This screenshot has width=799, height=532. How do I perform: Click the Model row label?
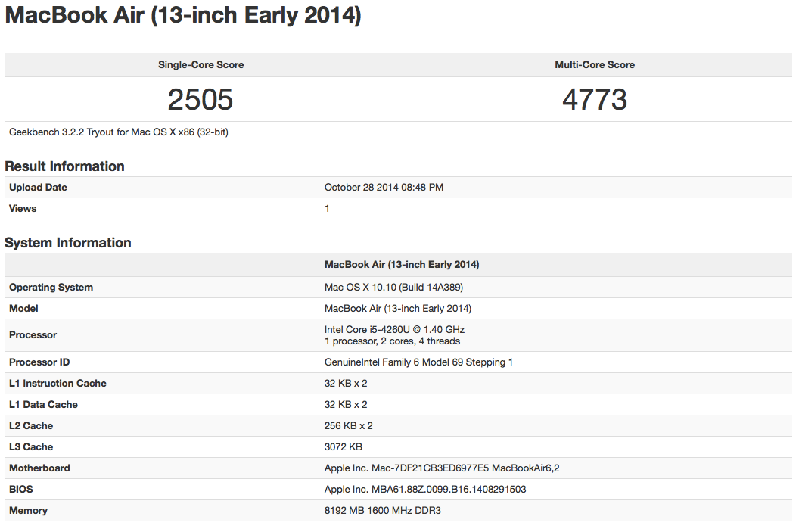click(x=23, y=309)
